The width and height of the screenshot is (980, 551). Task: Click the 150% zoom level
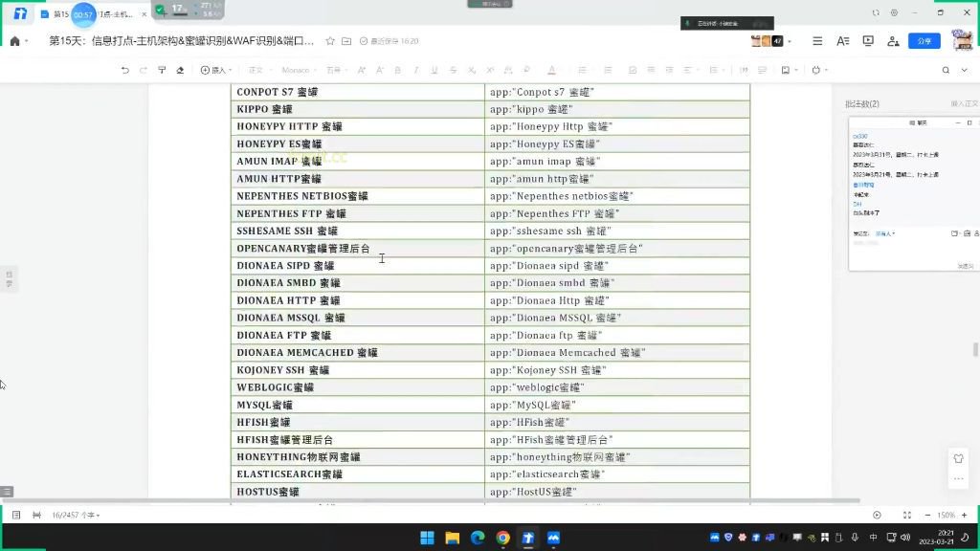pos(947,515)
